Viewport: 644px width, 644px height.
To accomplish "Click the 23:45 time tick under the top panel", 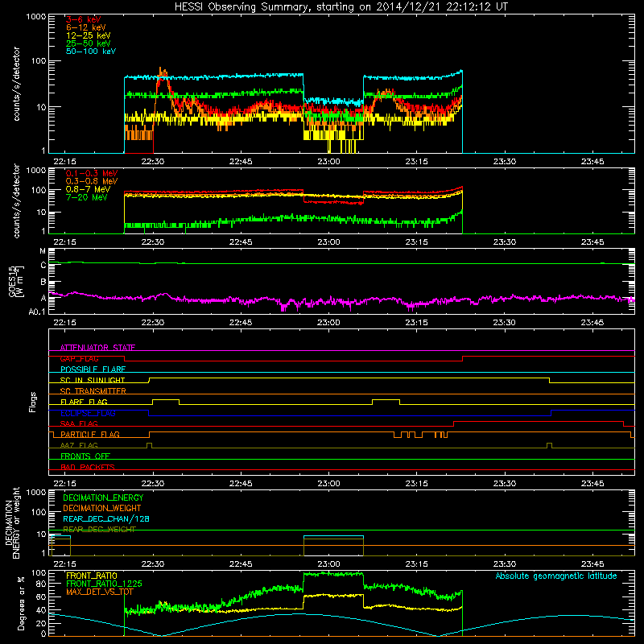I will [592, 162].
